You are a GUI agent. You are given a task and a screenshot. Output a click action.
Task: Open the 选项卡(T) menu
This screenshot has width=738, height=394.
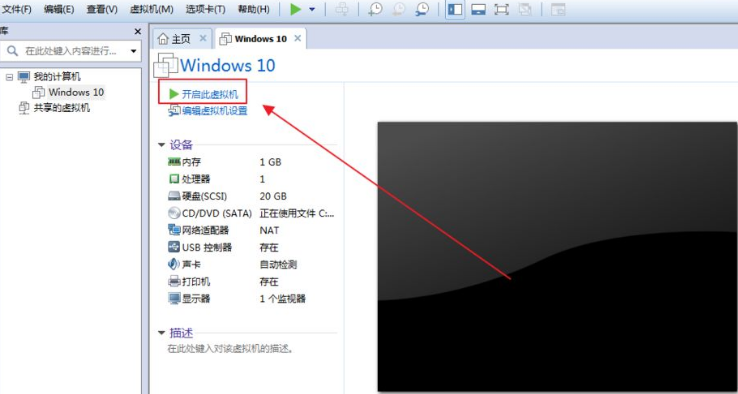pyautogui.click(x=205, y=9)
